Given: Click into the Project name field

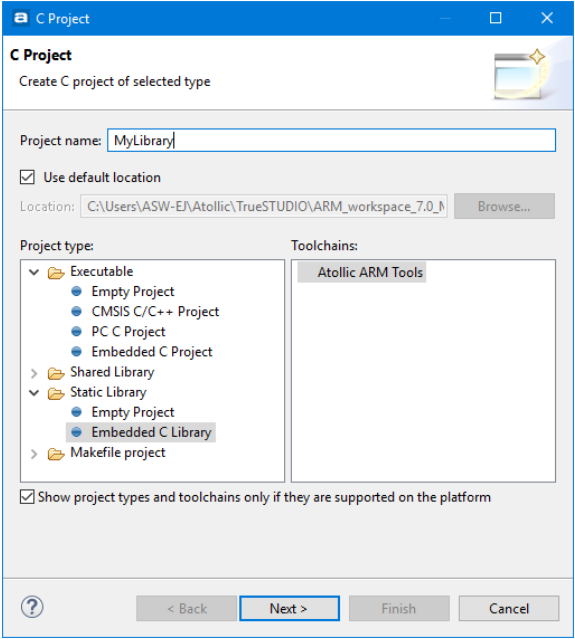Looking at the screenshot, I should coord(331,140).
